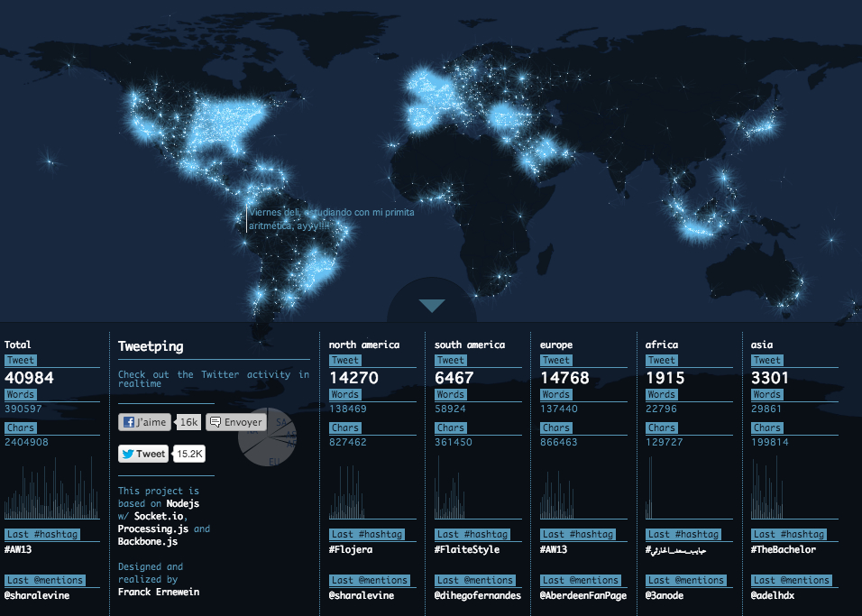Select Total chars value 2404908
Viewport: 862px width, 616px height.
(26, 442)
